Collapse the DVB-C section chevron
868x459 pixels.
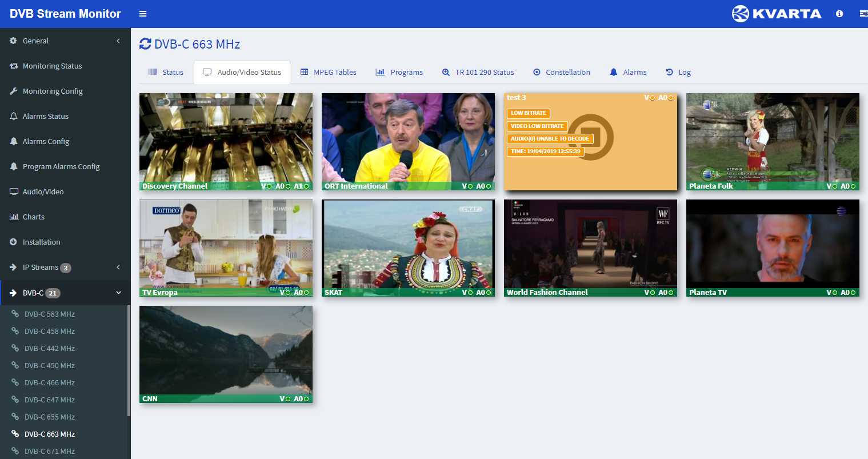tap(119, 293)
